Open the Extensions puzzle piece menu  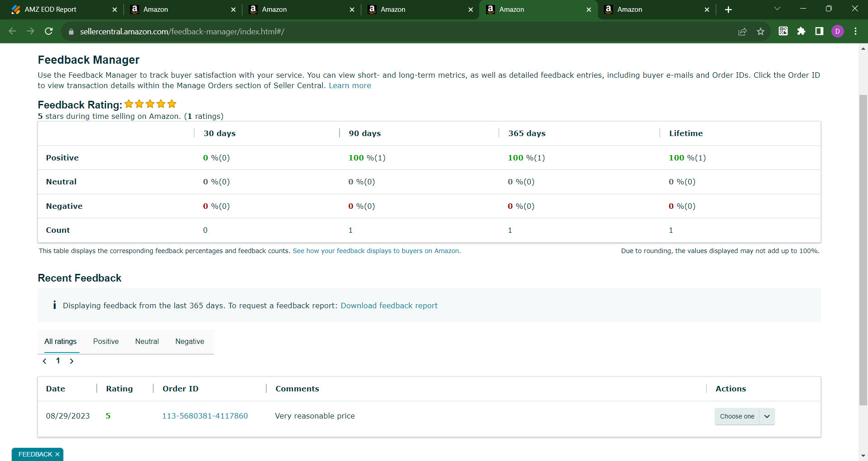(x=801, y=31)
